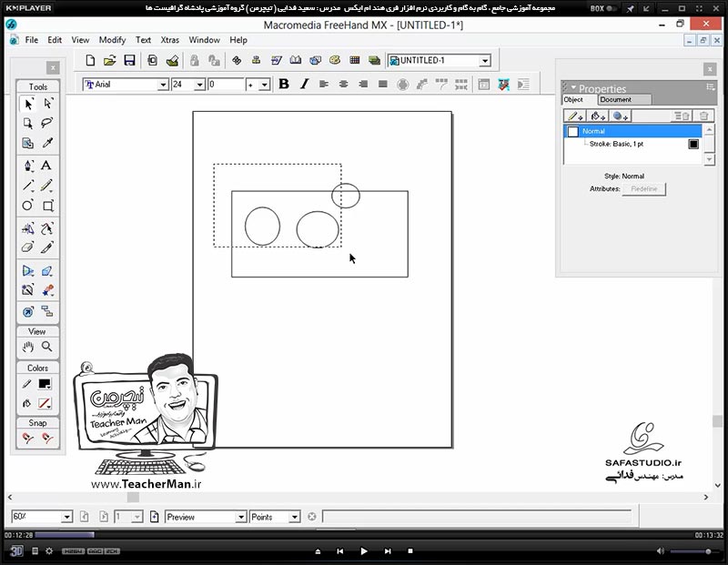Create a new document
728x565 pixels.
[90, 60]
